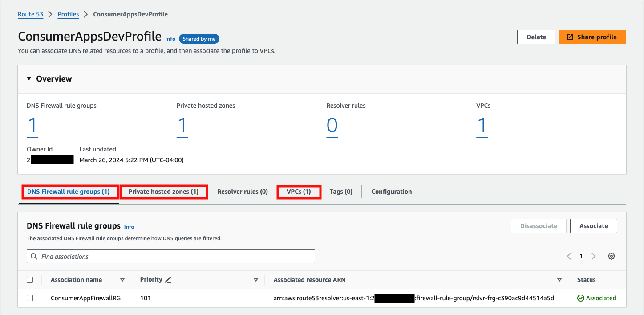Open the Tags (0) tab
Viewport: 644px width, 315px height.
click(341, 192)
